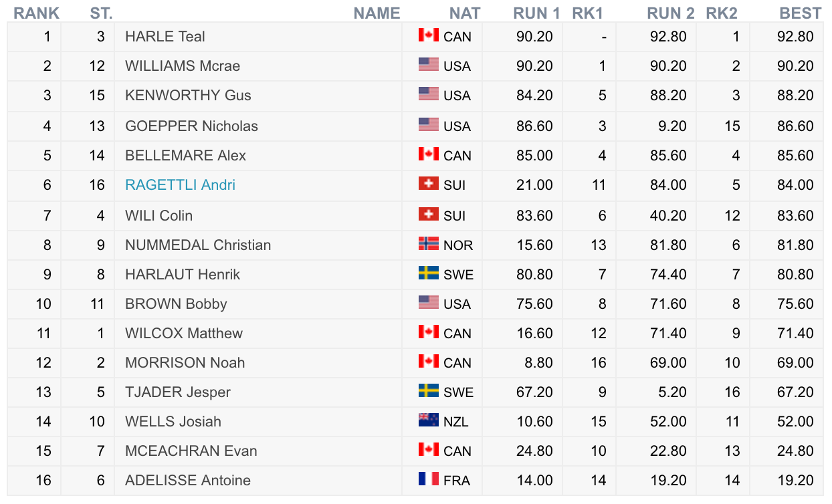Click France flag for ADELISSE Antoine
Screen dimensions: 832x504
(x=429, y=479)
